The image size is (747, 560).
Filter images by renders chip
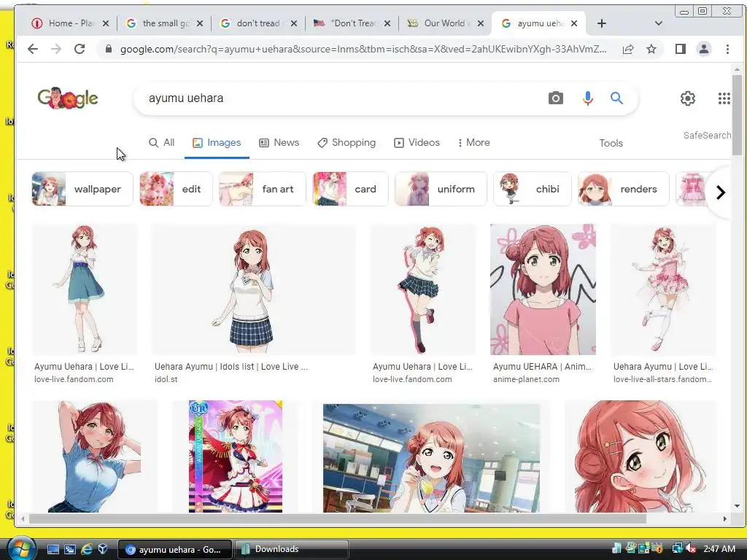(x=624, y=189)
